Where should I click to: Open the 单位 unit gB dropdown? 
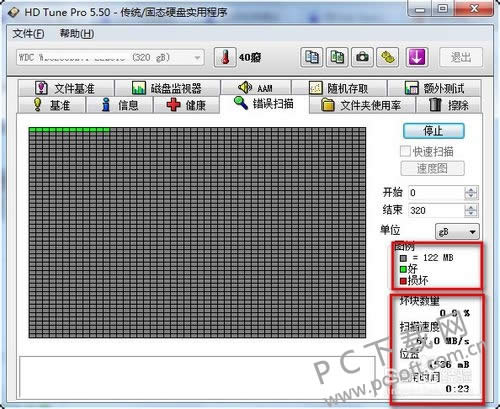[x=457, y=231]
